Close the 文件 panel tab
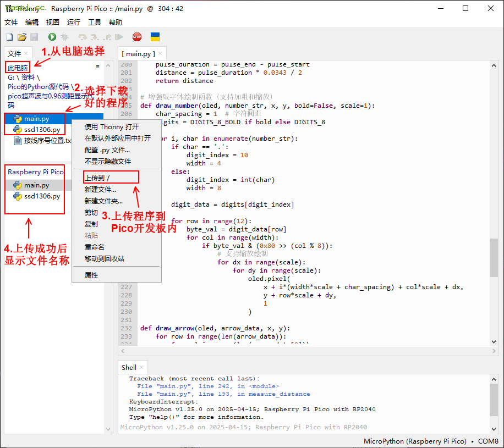The image size is (504, 448). 26,53
